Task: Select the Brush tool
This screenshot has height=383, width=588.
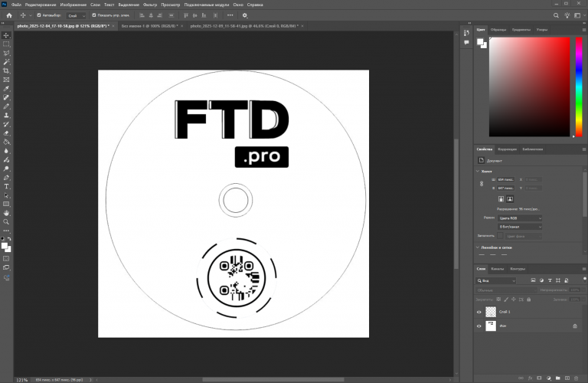Action: (6, 106)
